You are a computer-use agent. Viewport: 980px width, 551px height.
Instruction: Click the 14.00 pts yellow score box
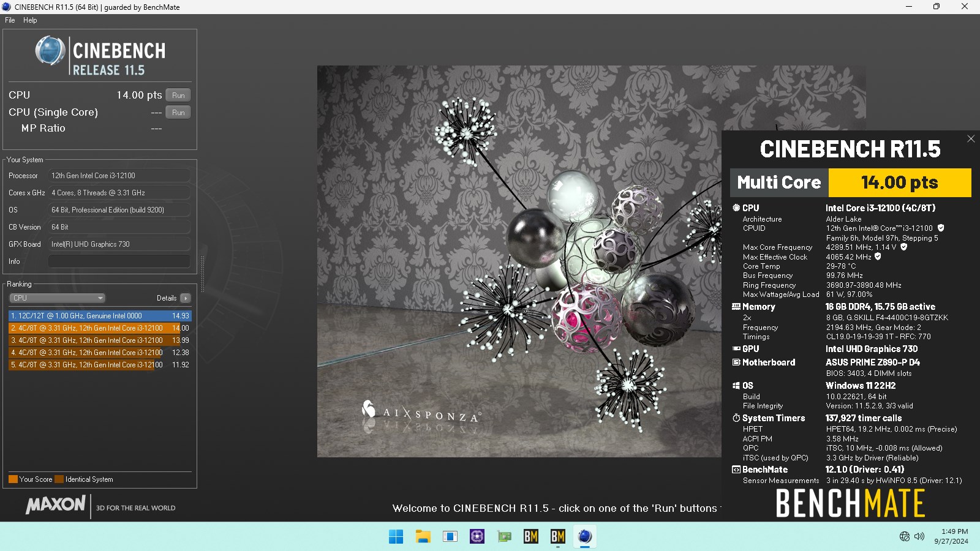(900, 182)
